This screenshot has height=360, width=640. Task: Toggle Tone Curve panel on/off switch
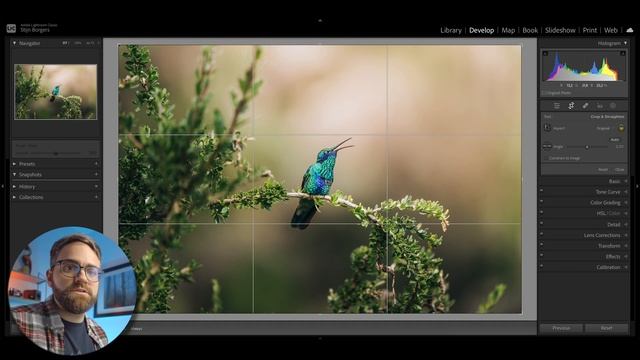point(542,191)
